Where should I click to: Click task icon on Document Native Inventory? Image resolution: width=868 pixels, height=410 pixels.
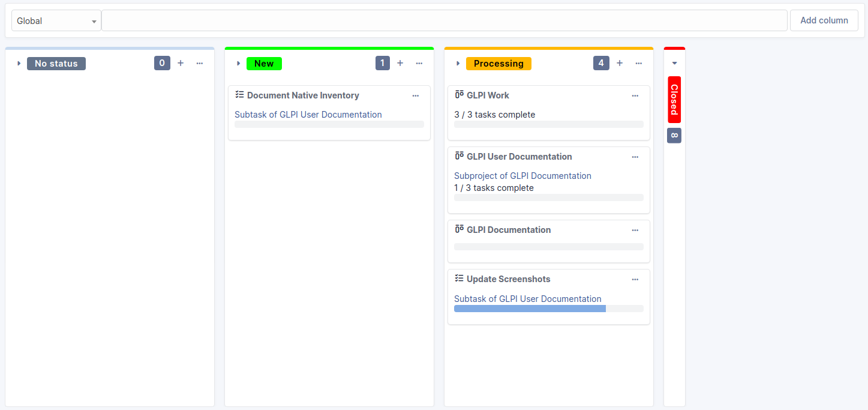point(239,94)
